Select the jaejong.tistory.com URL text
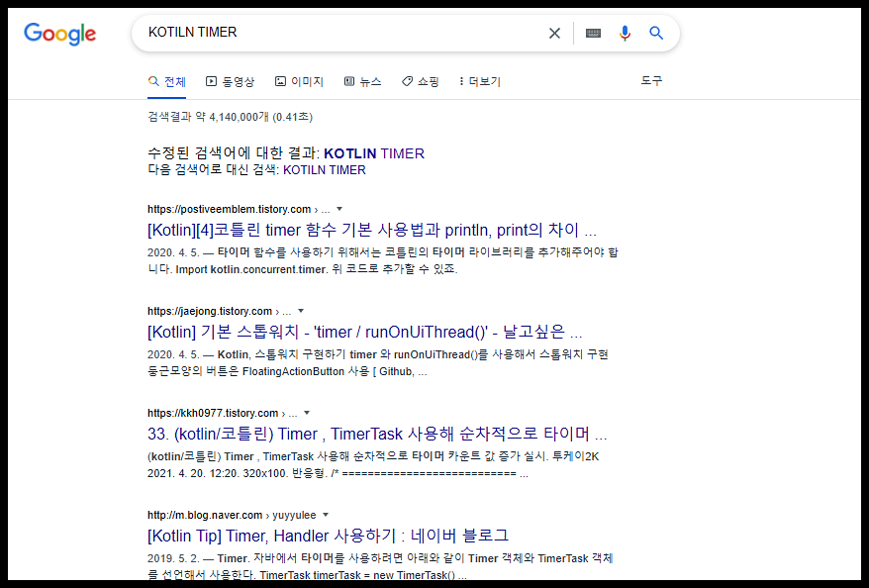869x588 pixels. 210,311
